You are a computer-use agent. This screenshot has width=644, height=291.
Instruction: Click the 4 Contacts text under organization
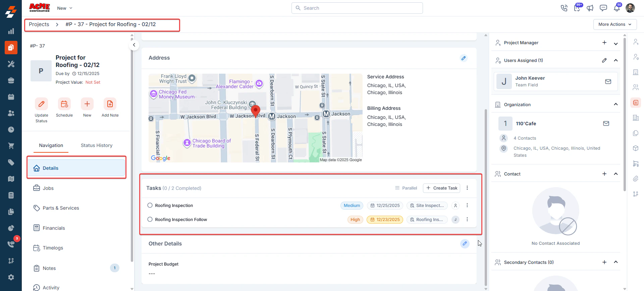525,138
